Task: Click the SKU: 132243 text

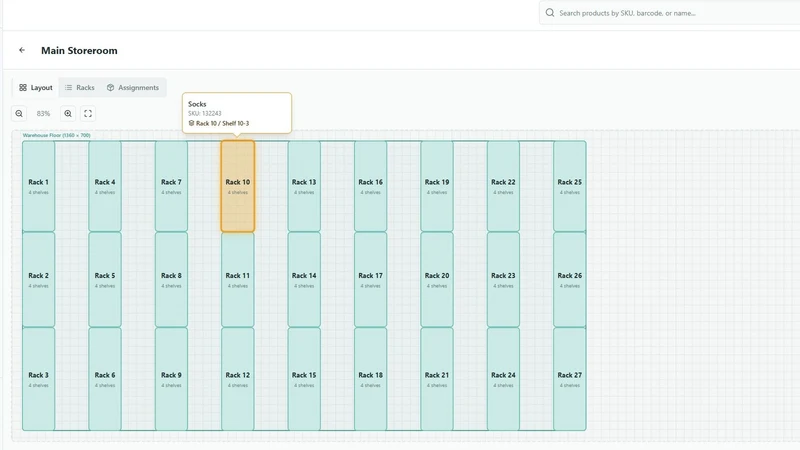Action: (205, 113)
